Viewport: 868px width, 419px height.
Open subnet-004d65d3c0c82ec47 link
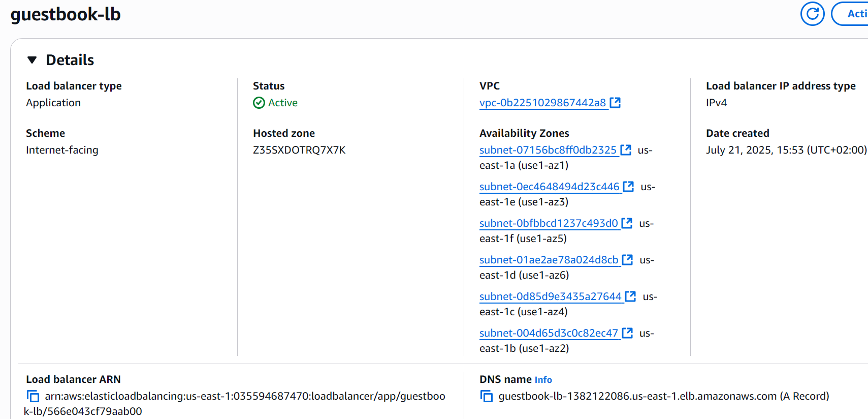point(549,333)
